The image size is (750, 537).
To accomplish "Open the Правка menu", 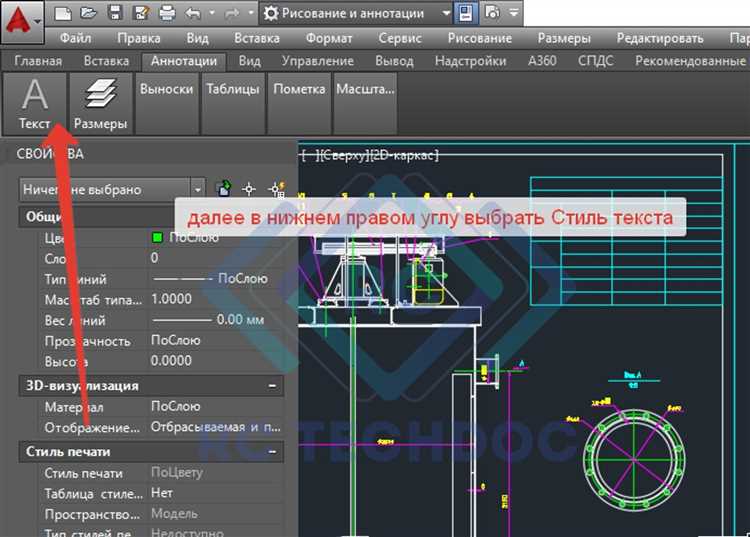I will pyautogui.click(x=139, y=38).
